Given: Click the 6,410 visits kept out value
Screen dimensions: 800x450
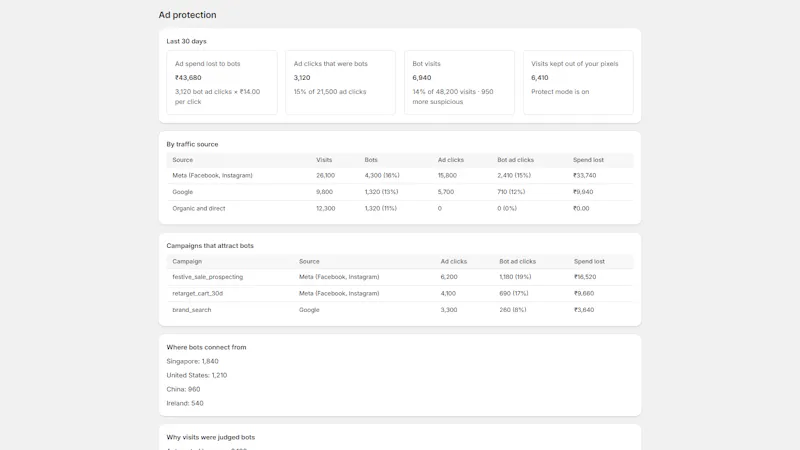Looking at the screenshot, I should pos(540,78).
